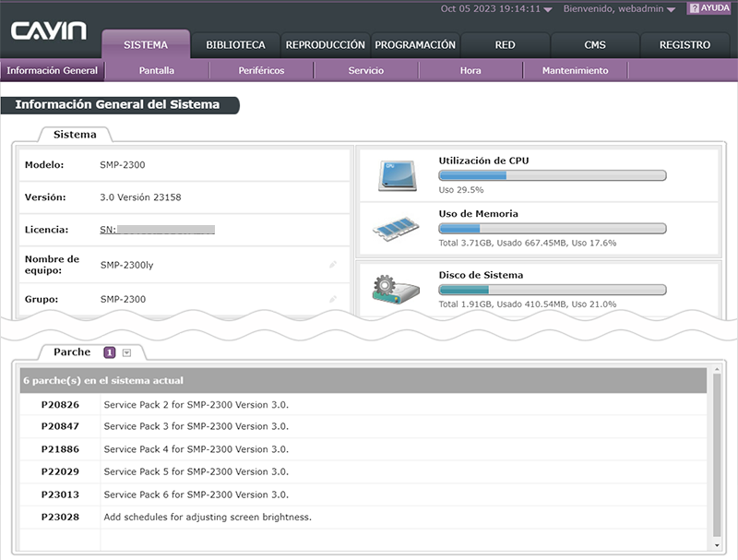Select the Parche section tab label
The image size is (738, 560).
click(72, 352)
